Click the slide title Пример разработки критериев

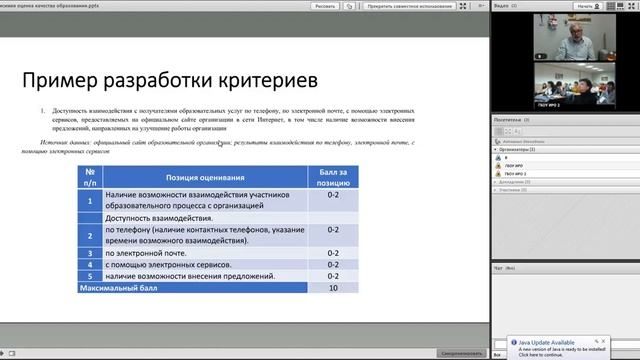click(x=170, y=80)
